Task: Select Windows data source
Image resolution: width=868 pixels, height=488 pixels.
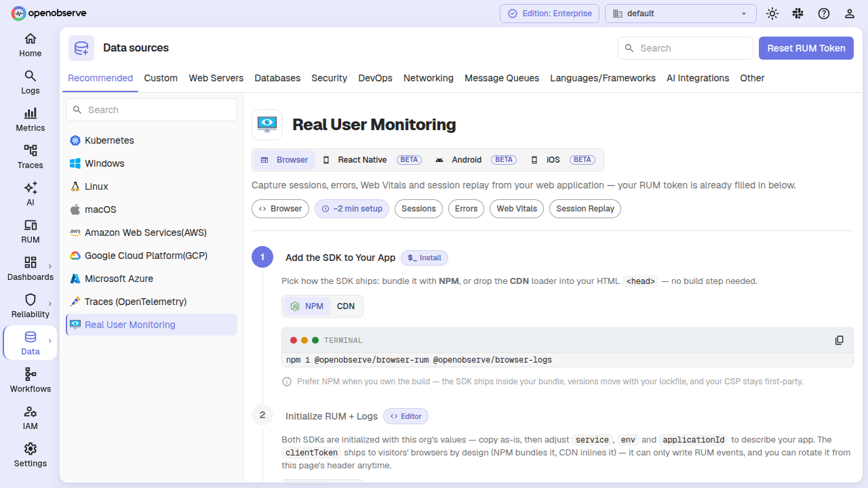Action: tap(151, 163)
